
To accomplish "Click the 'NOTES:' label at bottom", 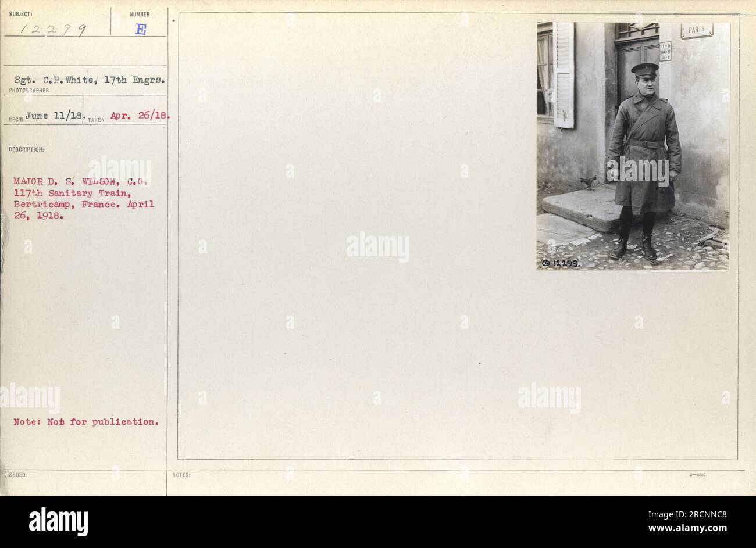I will [181, 475].
